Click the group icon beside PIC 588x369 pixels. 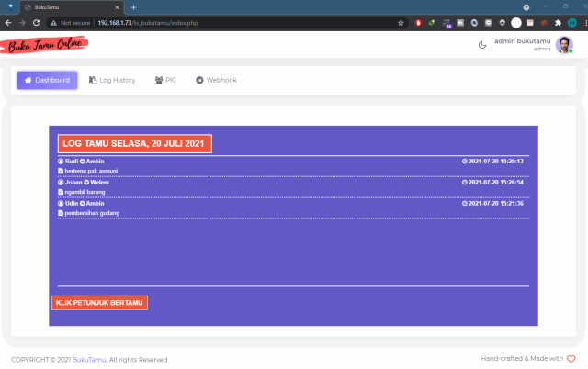pyautogui.click(x=159, y=80)
